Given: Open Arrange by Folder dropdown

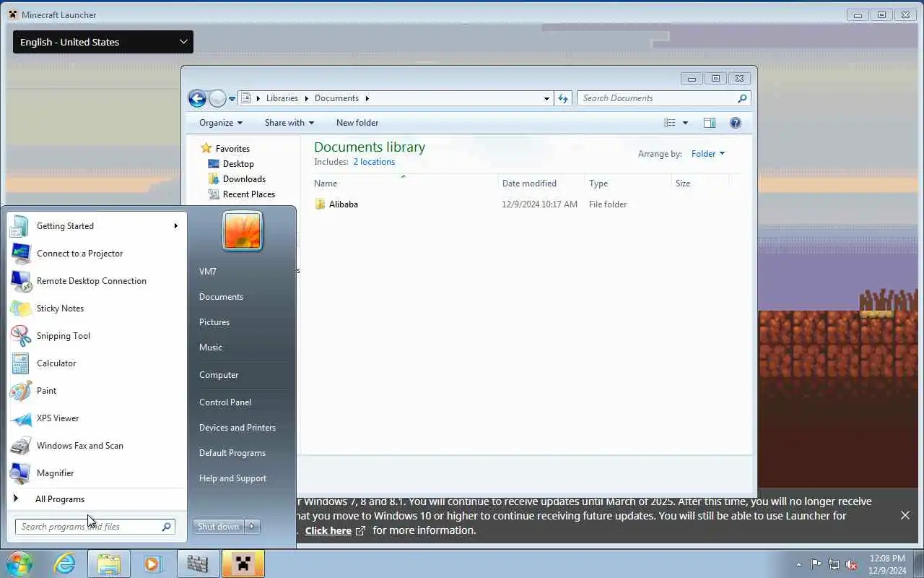Looking at the screenshot, I should pyautogui.click(x=707, y=154).
